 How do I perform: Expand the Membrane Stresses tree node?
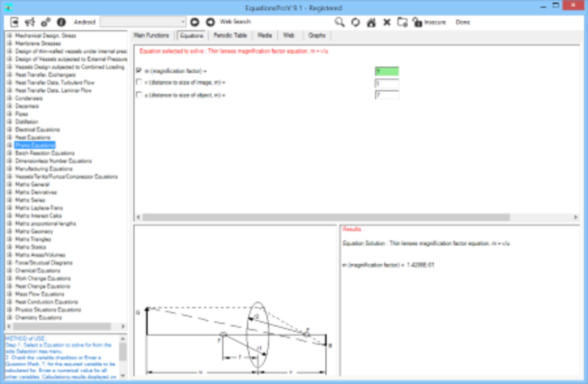(9, 43)
